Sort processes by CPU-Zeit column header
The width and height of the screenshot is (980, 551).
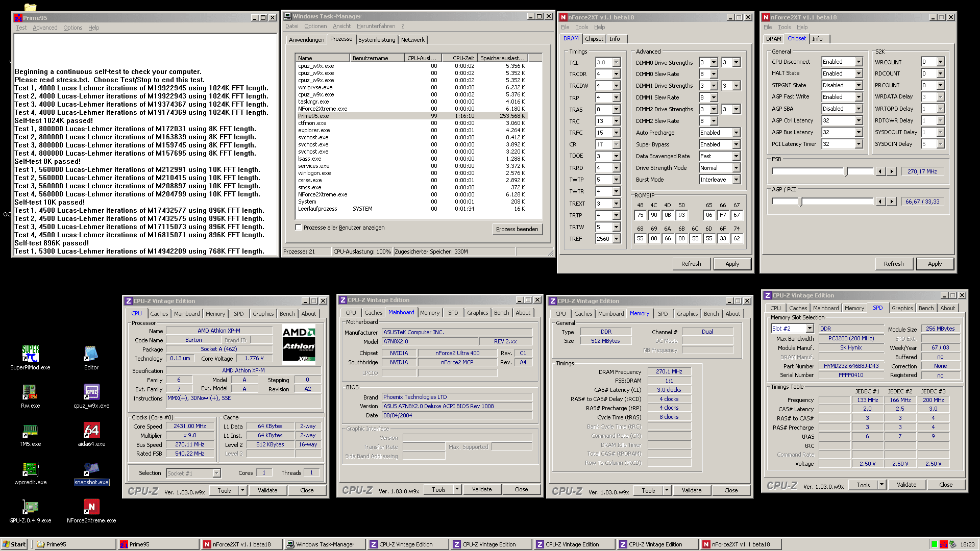[459, 58]
